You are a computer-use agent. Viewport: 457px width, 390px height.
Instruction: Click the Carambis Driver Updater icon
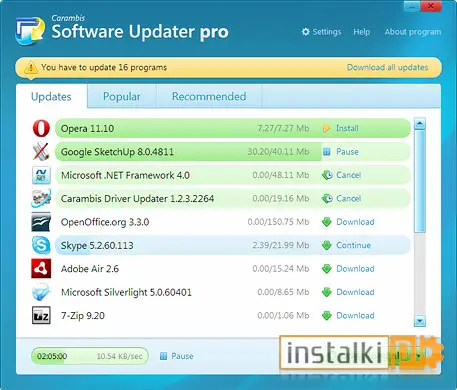[x=41, y=198]
